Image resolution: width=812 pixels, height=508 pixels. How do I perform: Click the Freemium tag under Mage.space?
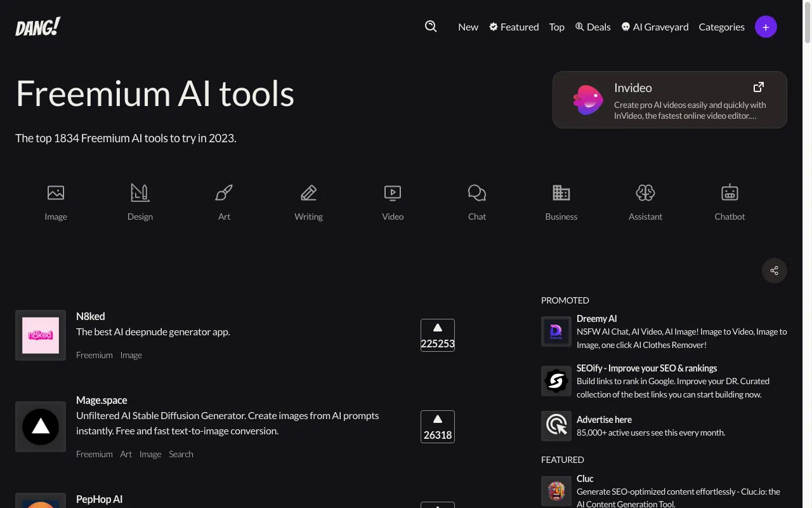(x=95, y=454)
